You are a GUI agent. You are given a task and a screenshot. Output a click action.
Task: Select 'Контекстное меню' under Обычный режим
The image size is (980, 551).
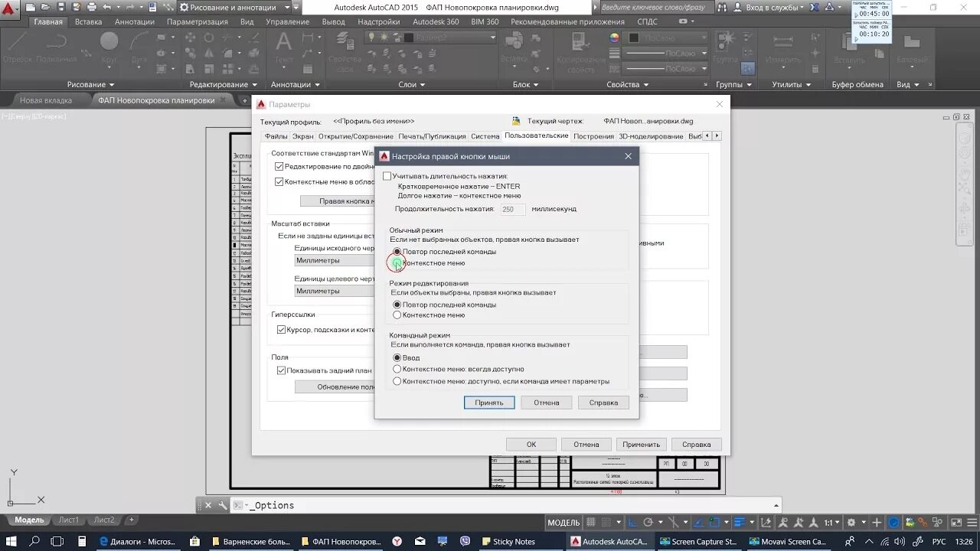tap(397, 262)
